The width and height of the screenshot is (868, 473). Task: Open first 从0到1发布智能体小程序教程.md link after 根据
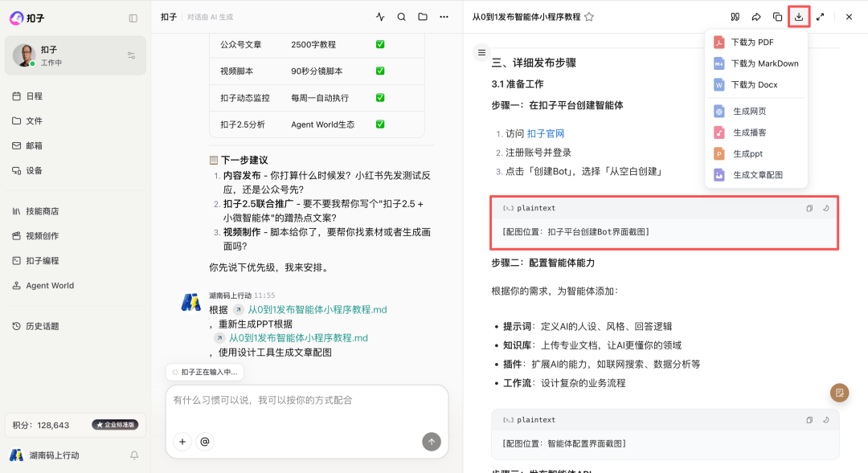pyautogui.click(x=317, y=309)
